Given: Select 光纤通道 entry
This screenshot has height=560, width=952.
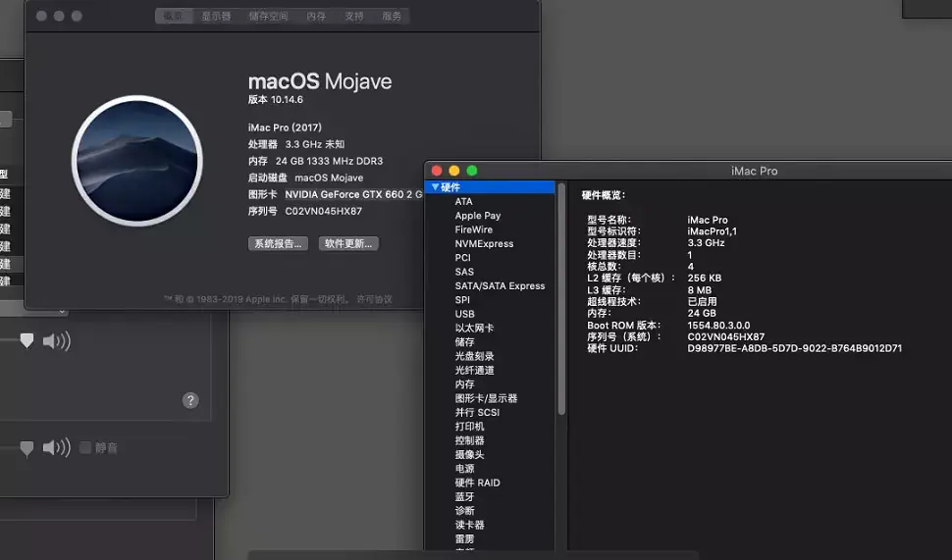Looking at the screenshot, I should (474, 370).
